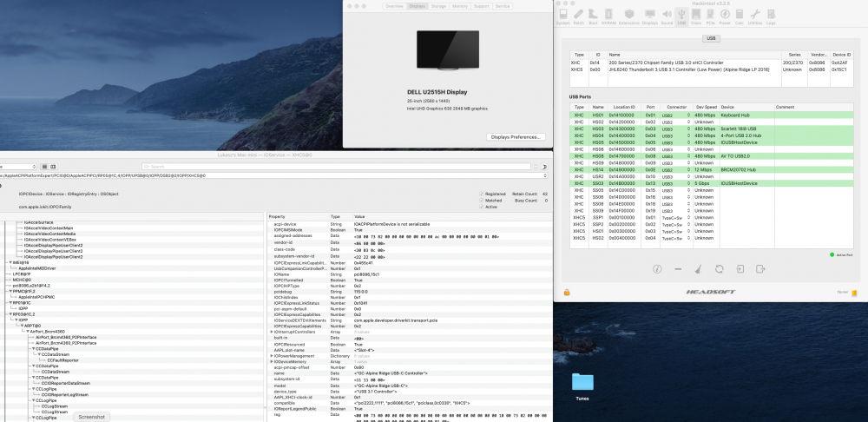868x422 pixels.
Task: Switch to Service tab in About This Mac
Action: (x=502, y=6)
